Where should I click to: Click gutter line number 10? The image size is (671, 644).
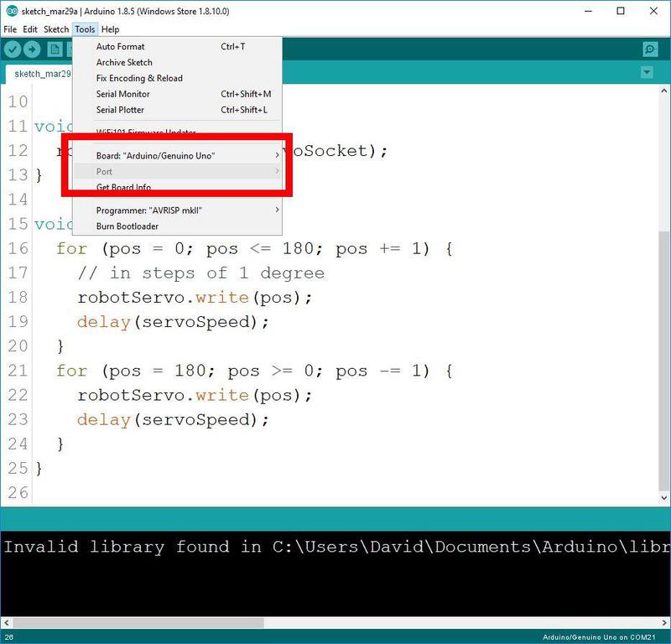(x=18, y=101)
